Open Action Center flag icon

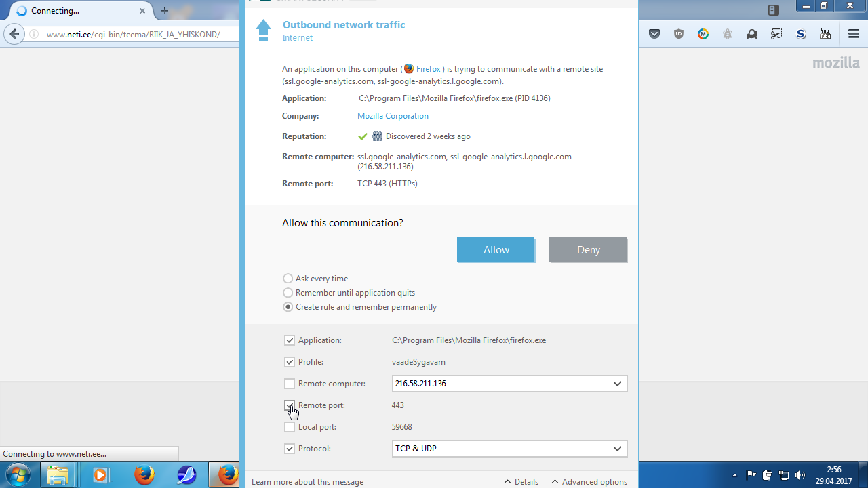click(751, 475)
